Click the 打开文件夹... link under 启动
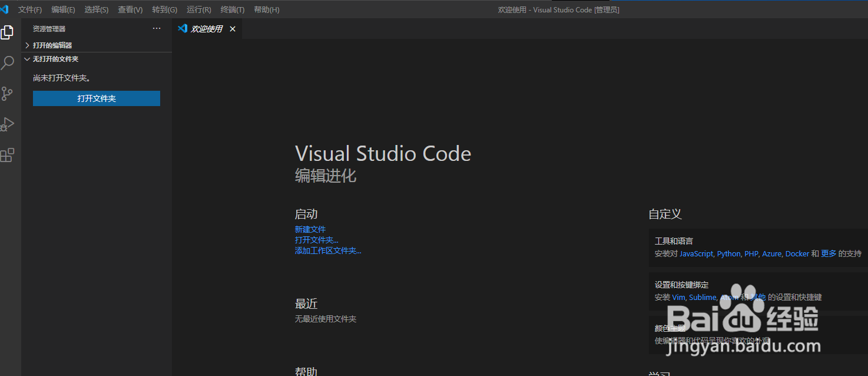Image resolution: width=868 pixels, height=376 pixels. pyautogui.click(x=317, y=240)
